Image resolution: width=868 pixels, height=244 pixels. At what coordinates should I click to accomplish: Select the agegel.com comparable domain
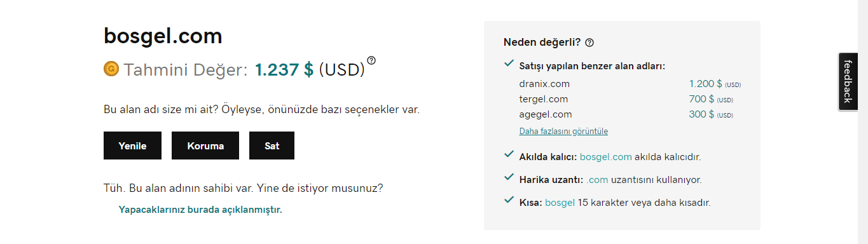click(546, 114)
